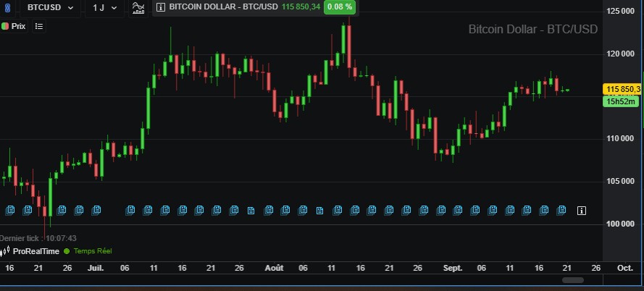Click the Août label on the time axis
This screenshot has height=291, width=644.
[274, 269]
